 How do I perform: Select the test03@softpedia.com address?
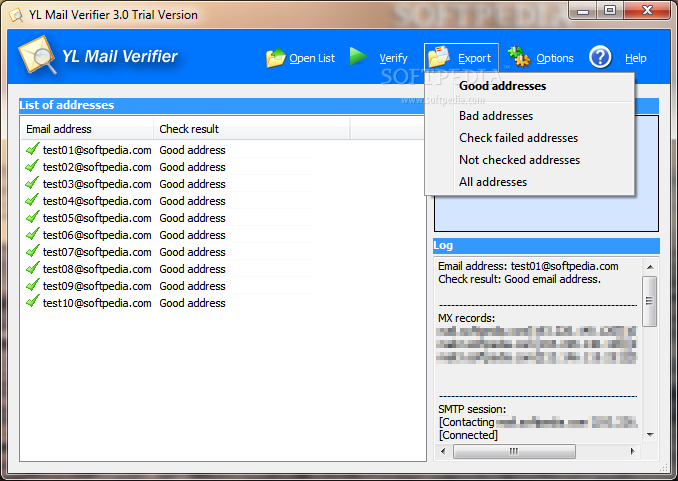97,184
